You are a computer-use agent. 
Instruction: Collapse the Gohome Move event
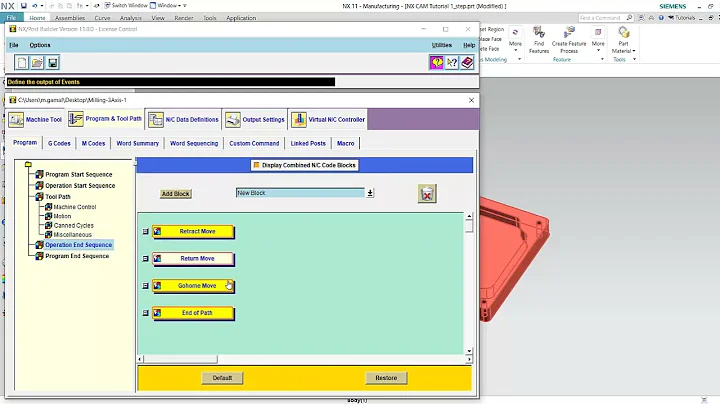[146, 286]
